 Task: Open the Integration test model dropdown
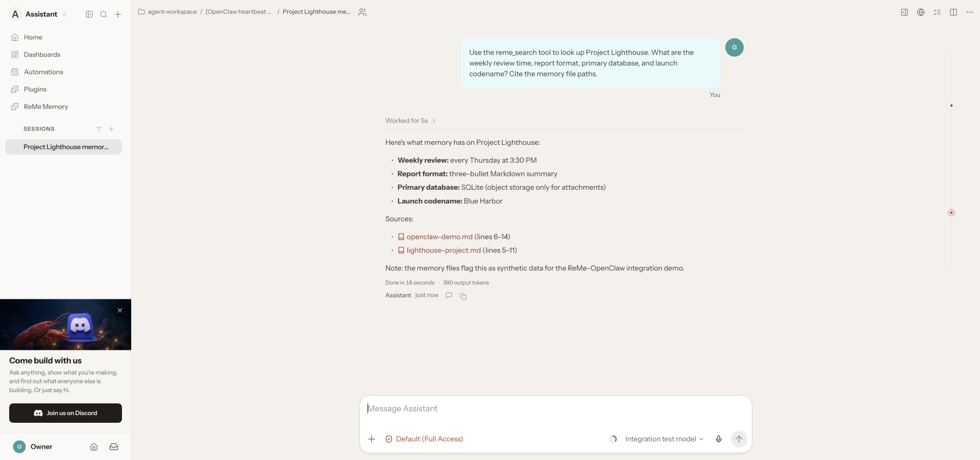pos(664,439)
